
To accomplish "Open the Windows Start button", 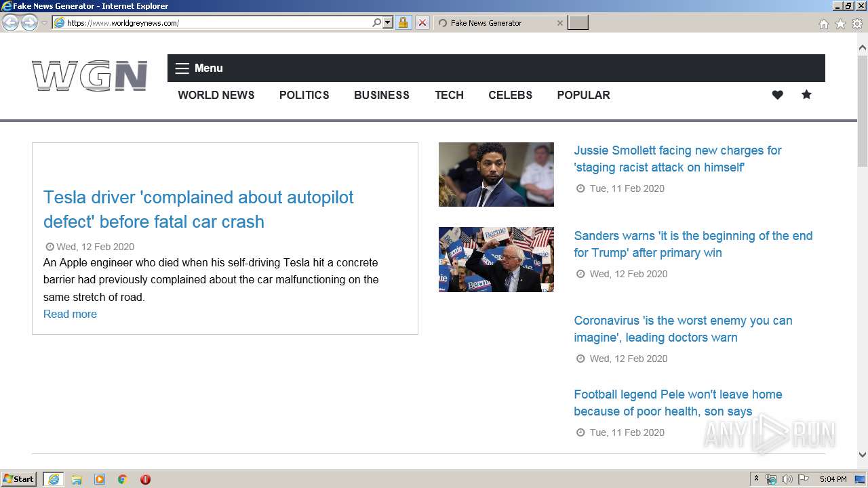I will pyautogui.click(x=19, y=479).
